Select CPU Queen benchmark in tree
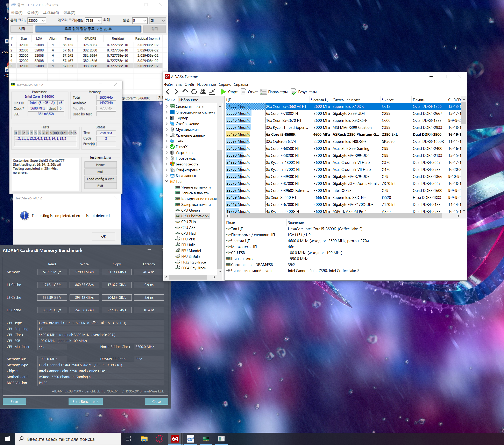 point(190,210)
